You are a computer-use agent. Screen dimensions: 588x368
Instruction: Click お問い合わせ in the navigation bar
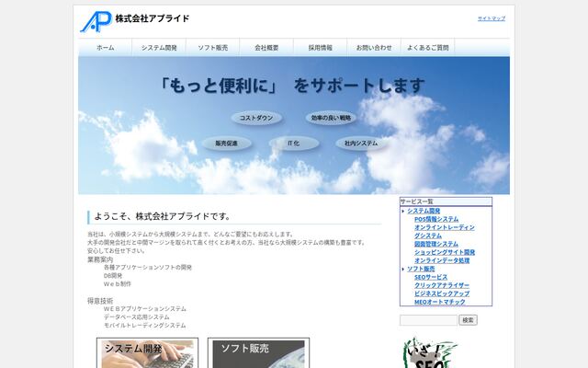[374, 48]
